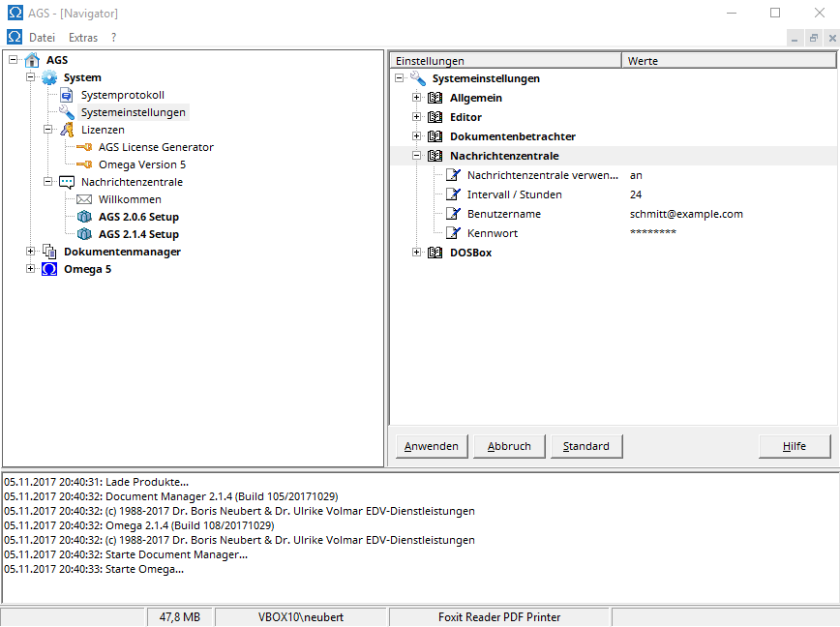Expand the DOSBox settings group

(x=416, y=253)
